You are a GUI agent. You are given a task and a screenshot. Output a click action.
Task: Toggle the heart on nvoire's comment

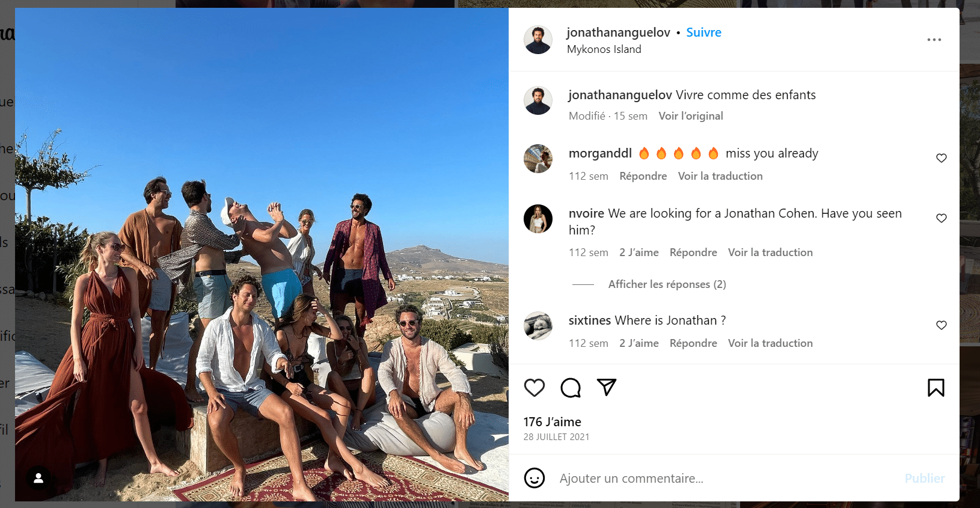941,218
